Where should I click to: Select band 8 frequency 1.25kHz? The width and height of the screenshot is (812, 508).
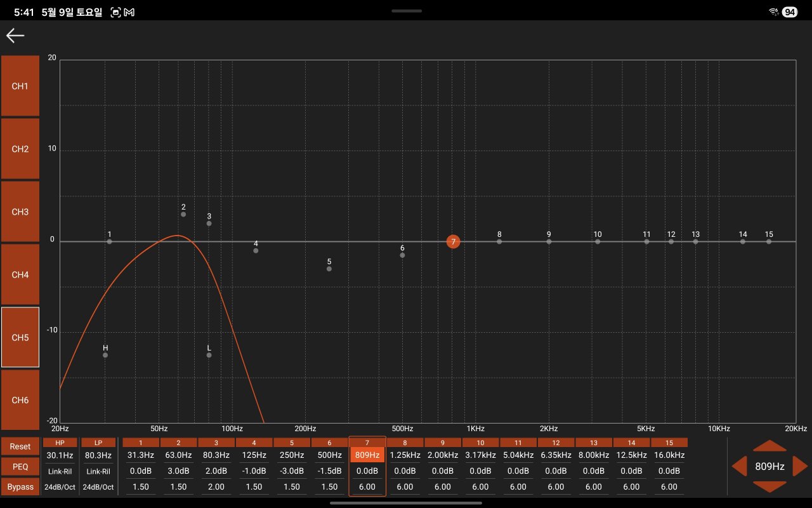405,455
